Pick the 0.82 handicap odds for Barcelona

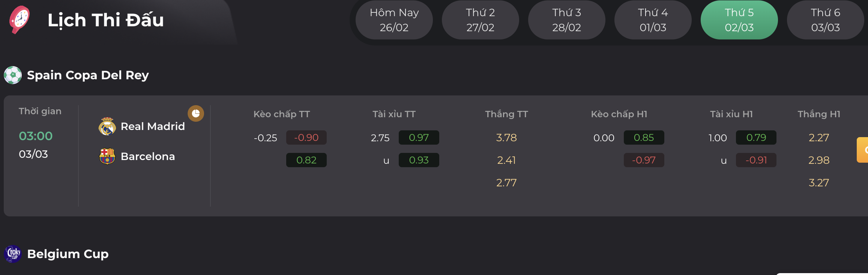(x=306, y=160)
